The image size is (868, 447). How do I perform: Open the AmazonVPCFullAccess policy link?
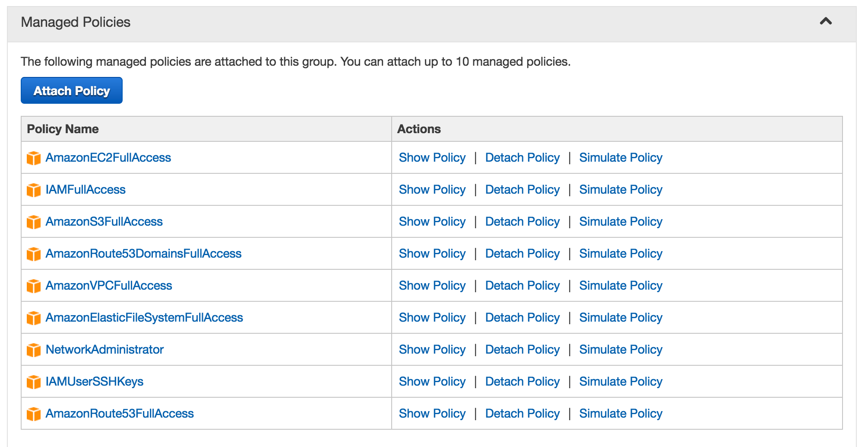tap(109, 285)
